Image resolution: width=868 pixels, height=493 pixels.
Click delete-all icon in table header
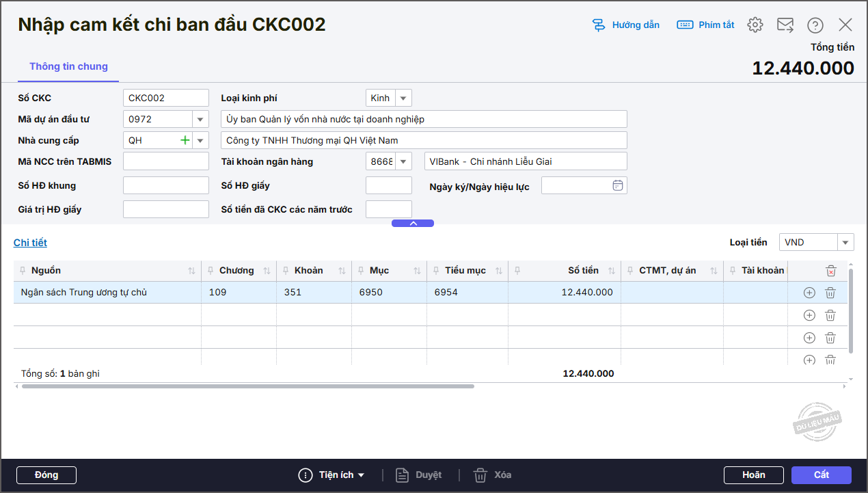coord(830,271)
